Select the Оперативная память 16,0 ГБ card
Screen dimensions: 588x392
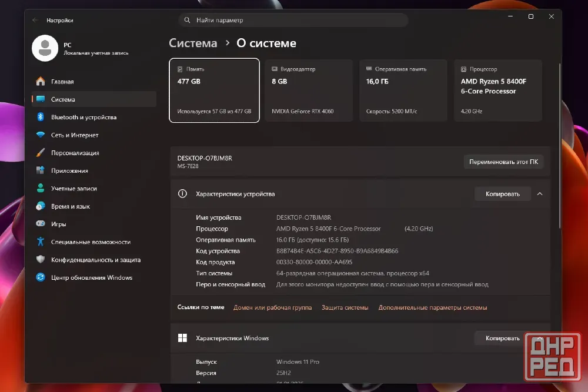click(x=403, y=91)
